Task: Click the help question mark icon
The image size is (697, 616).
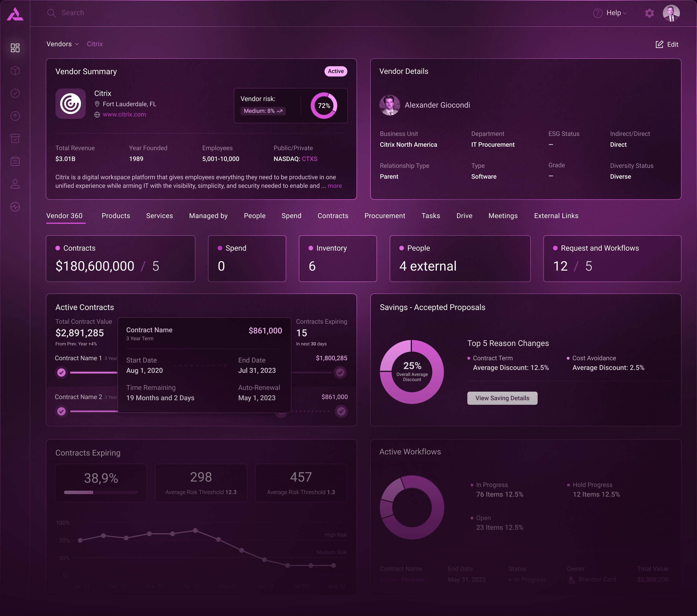Action: click(597, 13)
